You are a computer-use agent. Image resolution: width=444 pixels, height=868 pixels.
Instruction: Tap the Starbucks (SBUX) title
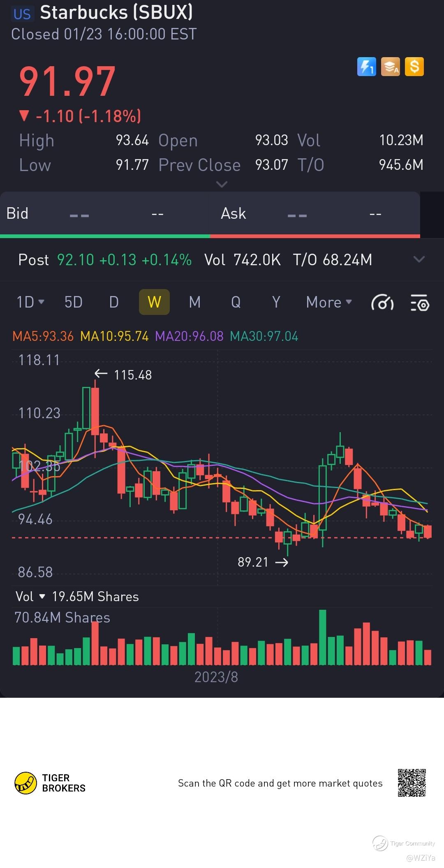tap(116, 12)
